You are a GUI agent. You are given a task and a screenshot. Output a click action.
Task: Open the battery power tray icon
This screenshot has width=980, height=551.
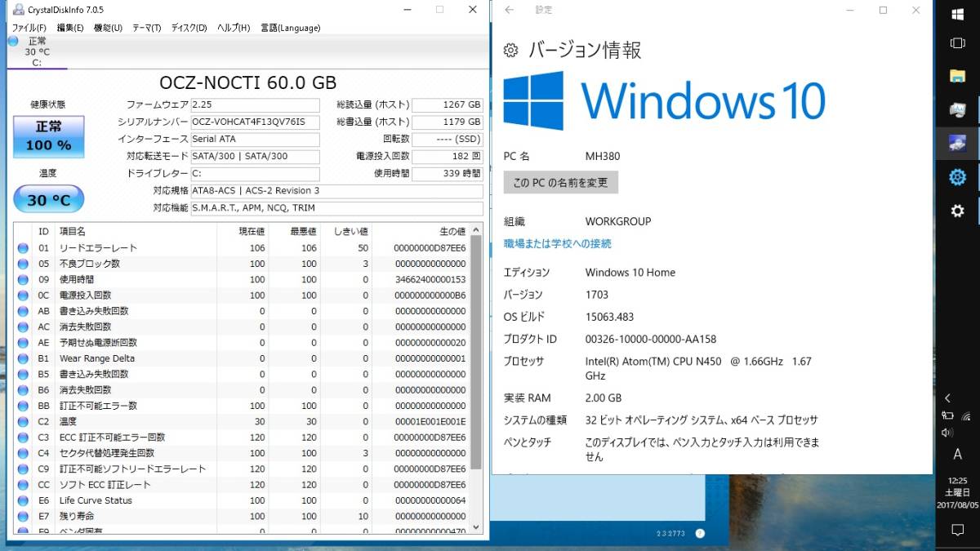947,416
